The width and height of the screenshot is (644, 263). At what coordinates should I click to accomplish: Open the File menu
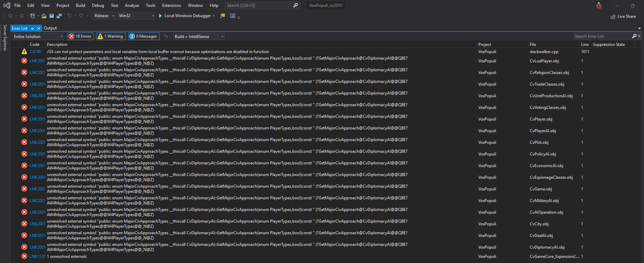click(17, 5)
